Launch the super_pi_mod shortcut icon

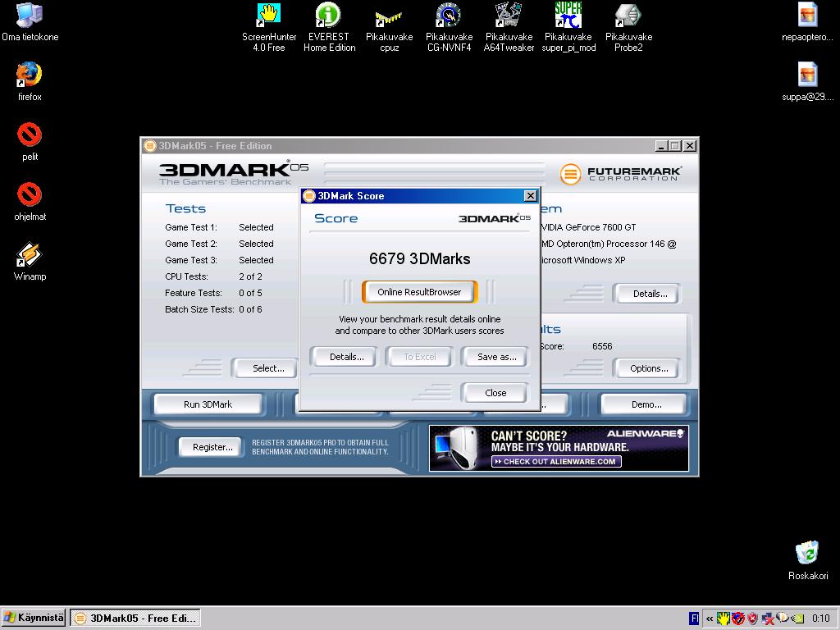point(568,27)
